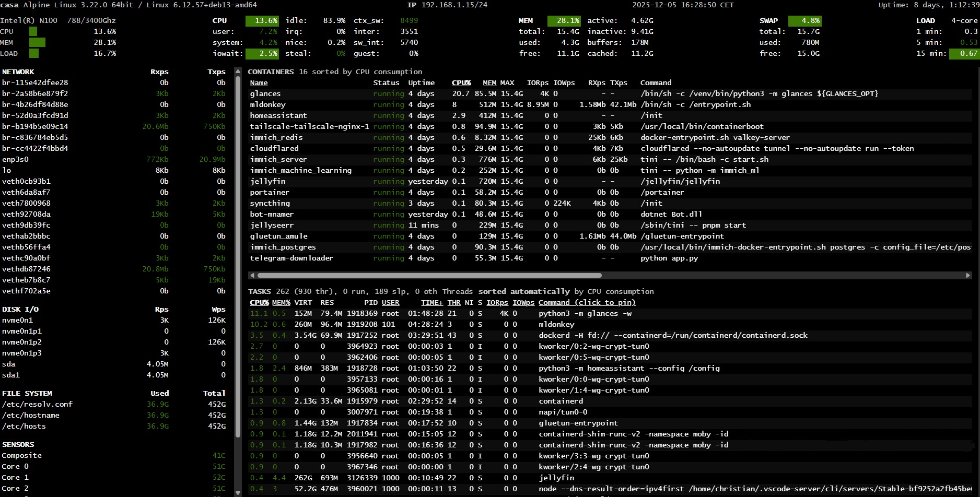Click the containers horizontal scroll left arrow
980x497 pixels.
pyautogui.click(x=252, y=275)
